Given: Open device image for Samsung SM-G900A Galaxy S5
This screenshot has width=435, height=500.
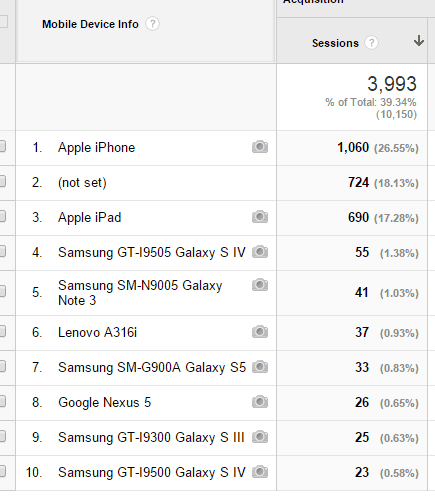Looking at the screenshot, I should 260,367.
